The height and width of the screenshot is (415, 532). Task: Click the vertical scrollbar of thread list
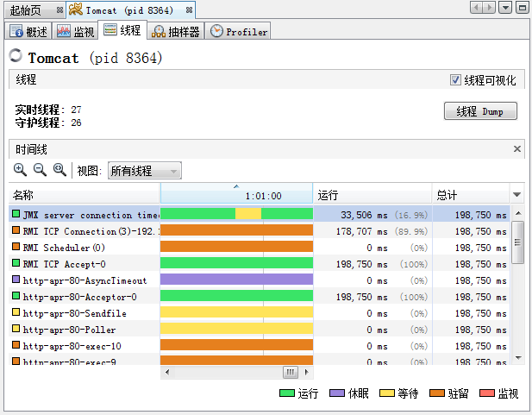click(517, 242)
